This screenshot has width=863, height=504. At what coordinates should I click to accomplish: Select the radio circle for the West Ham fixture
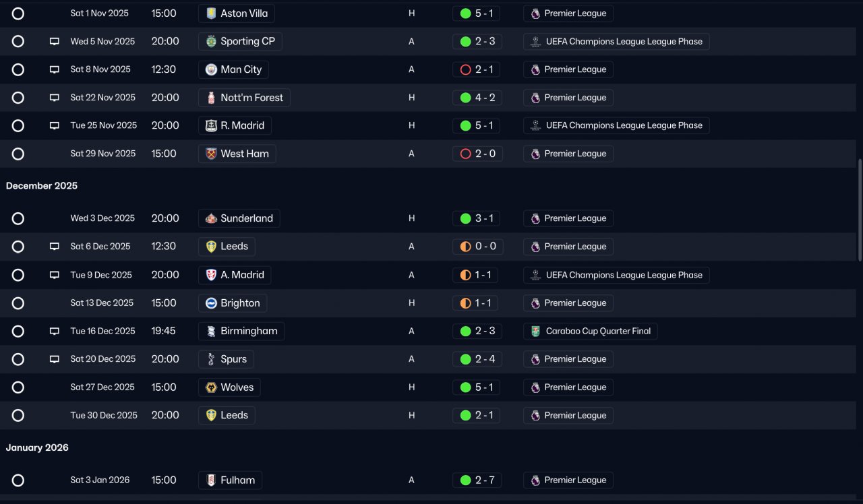tap(18, 154)
